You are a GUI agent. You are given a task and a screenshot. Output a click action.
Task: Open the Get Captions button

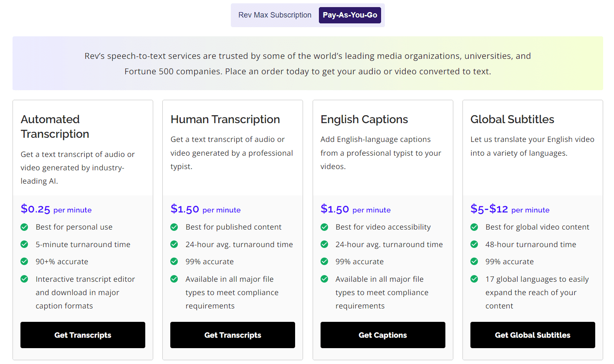click(x=383, y=335)
